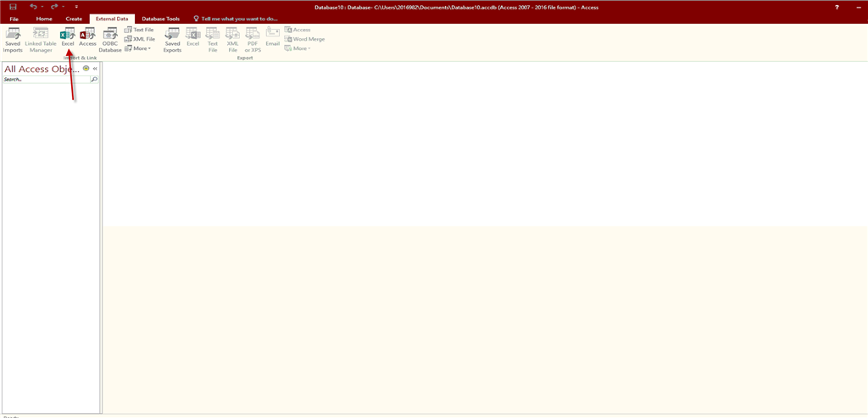Click the magnifier icon in navigation search
This screenshot has width=868, height=418.
click(x=94, y=80)
